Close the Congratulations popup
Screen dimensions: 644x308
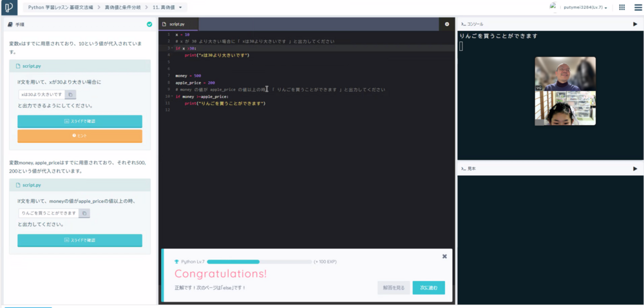444,256
